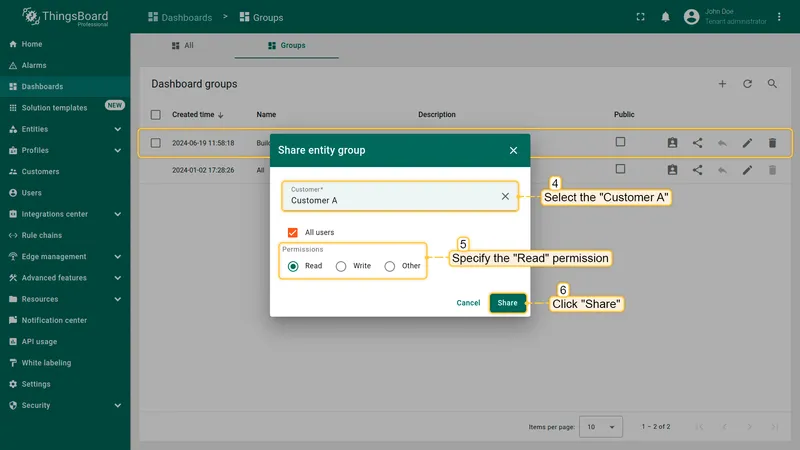Select the Other permission radio
The width and height of the screenshot is (800, 450).
tap(390, 266)
